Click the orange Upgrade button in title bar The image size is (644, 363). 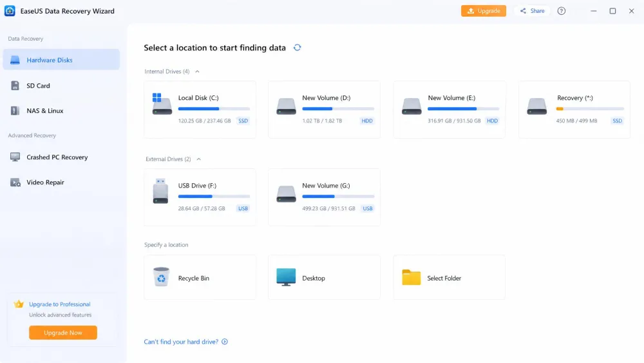coord(484,11)
